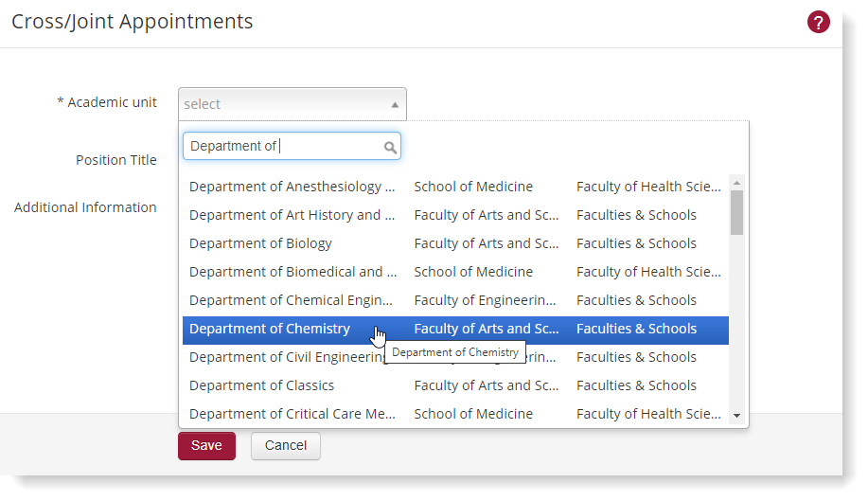Choose Department of Art History option
Screen dimensions: 868x501
pos(292,215)
